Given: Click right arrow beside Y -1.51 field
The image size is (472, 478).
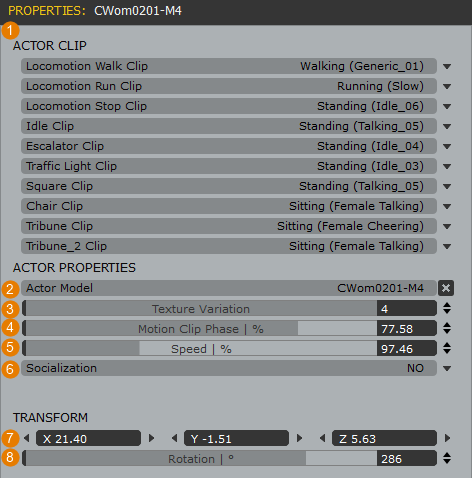Looking at the screenshot, I should click(x=299, y=438).
